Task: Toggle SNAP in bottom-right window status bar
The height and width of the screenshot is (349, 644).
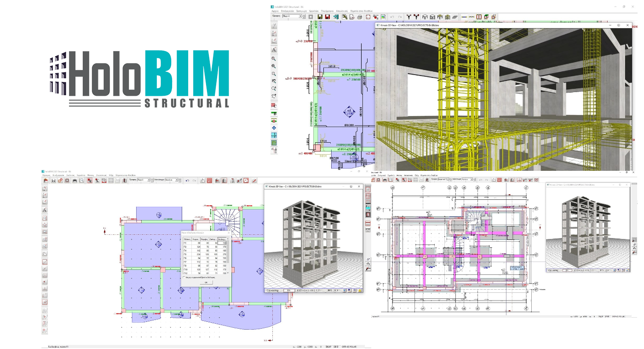Action: coord(600,317)
